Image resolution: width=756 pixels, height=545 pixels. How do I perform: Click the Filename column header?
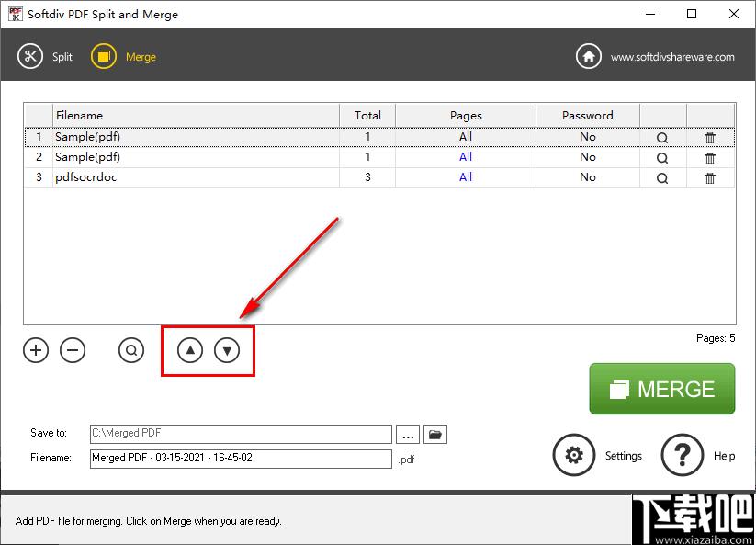click(196, 115)
